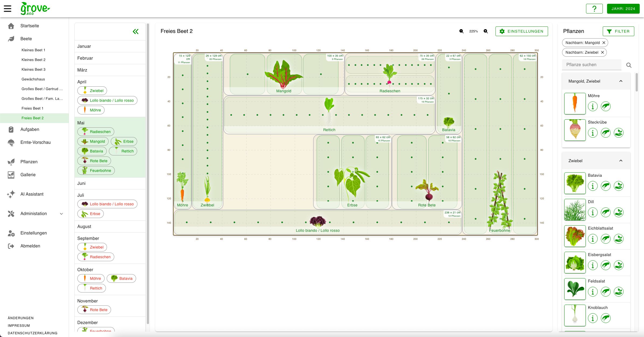The image size is (644, 337).
Task: Zoom out of the bed plan
Action: [x=461, y=31]
